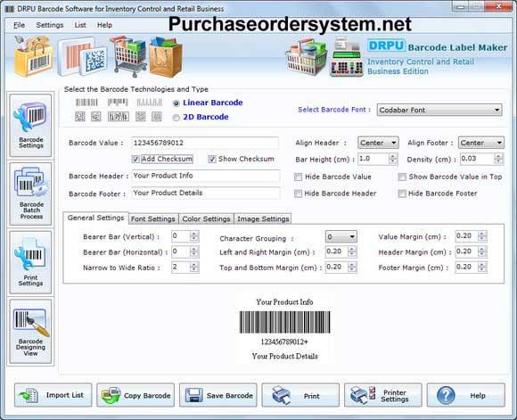Image resolution: width=517 pixels, height=420 pixels.
Task: Open the Help menu
Action: point(104,25)
